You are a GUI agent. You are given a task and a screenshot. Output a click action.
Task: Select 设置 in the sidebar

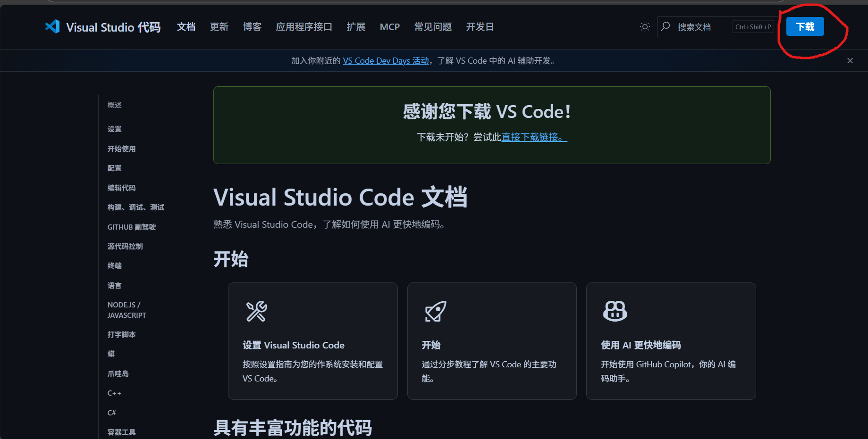pyautogui.click(x=115, y=129)
